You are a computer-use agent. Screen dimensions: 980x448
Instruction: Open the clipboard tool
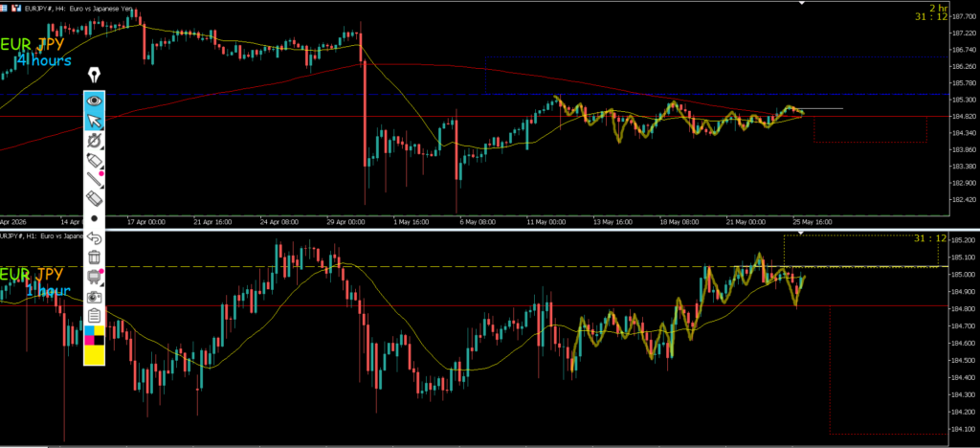pyautogui.click(x=95, y=316)
